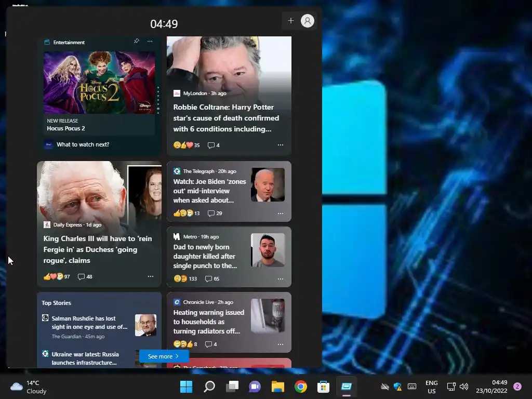
Task: Open reactions on the Telegraph Biden story
Action: point(187,213)
